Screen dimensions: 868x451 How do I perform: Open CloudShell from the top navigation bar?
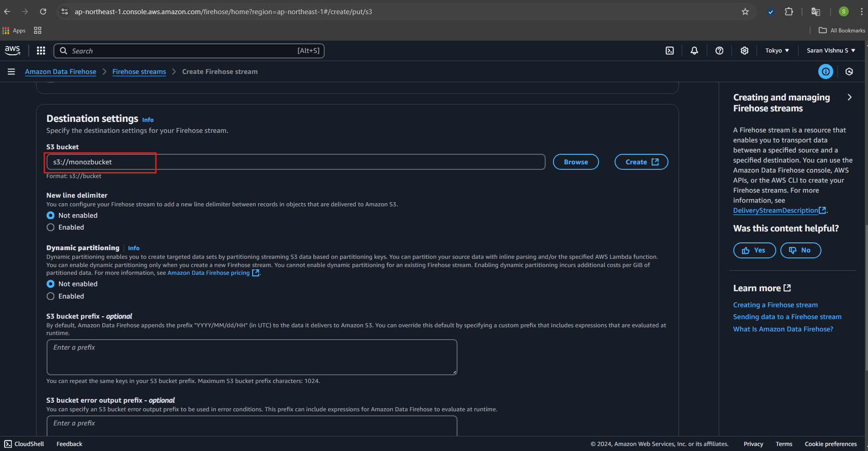pyautogui.click(x=669, y=51)
